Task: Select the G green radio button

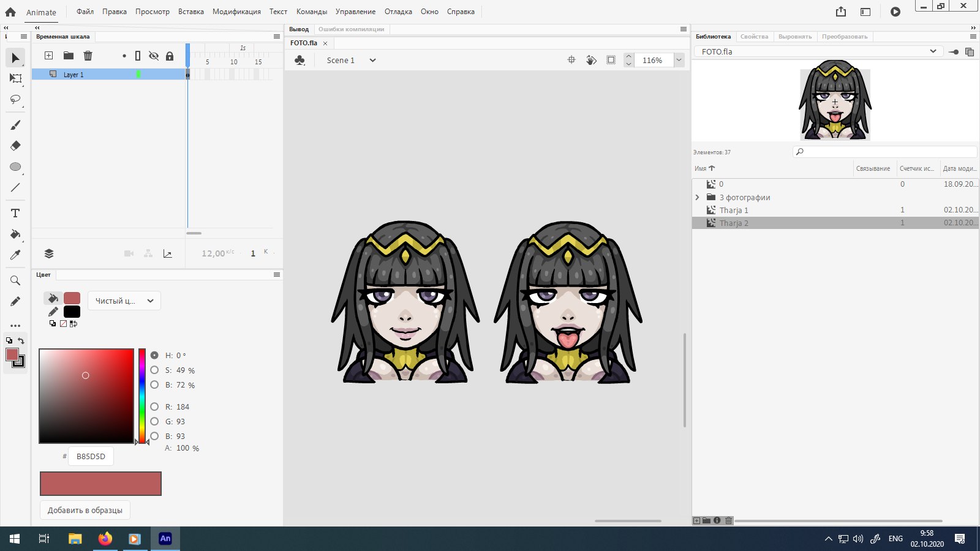Action: (154, 421)
